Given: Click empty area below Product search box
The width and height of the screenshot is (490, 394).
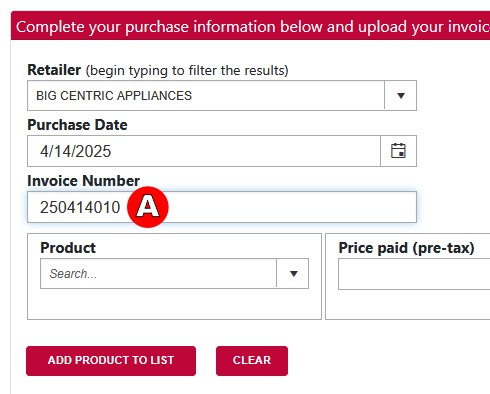Looking at the screenshot, I should (x=174, y=303).
